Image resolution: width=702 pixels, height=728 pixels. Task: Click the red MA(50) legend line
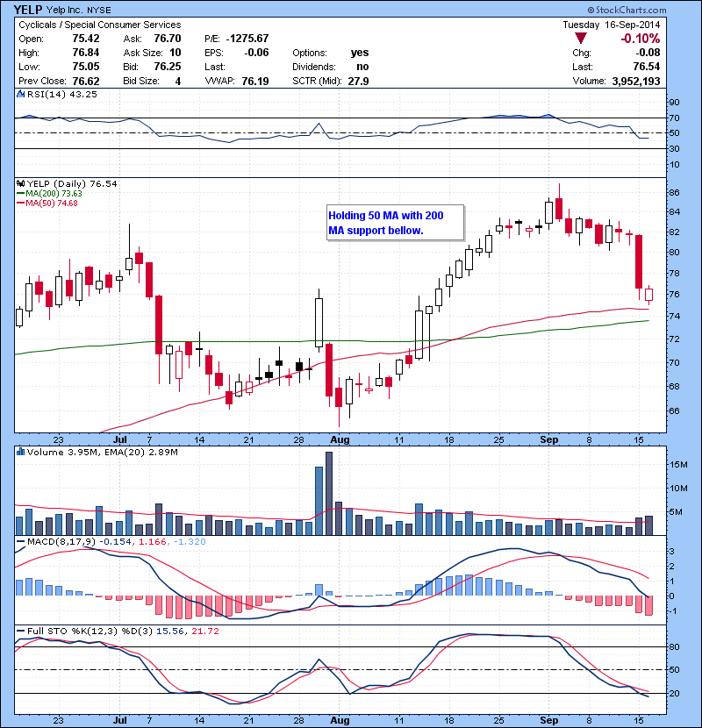click(x=20, y=203)
